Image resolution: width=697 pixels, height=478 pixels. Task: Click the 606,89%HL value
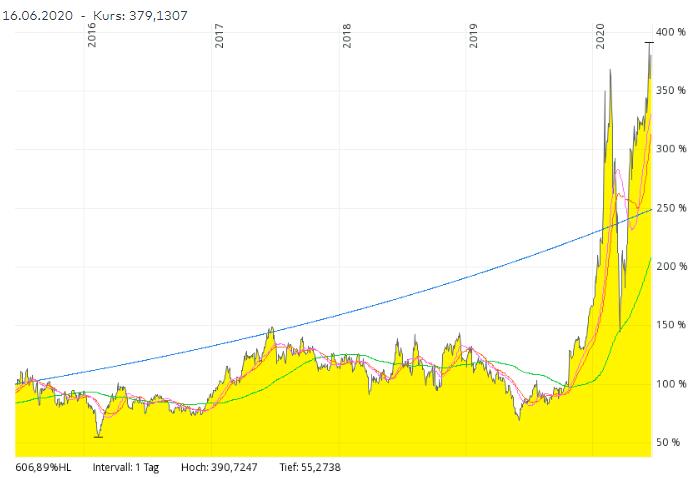[43, 467]
